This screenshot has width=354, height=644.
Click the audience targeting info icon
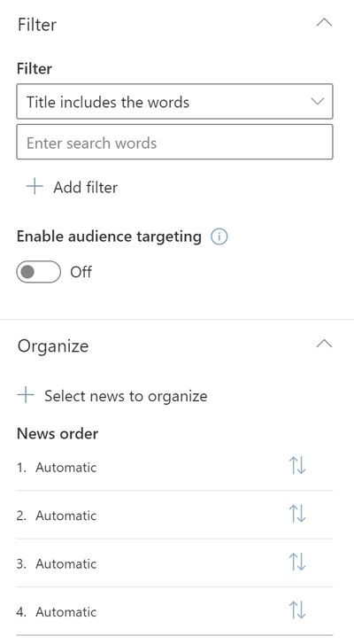[219, 237]
